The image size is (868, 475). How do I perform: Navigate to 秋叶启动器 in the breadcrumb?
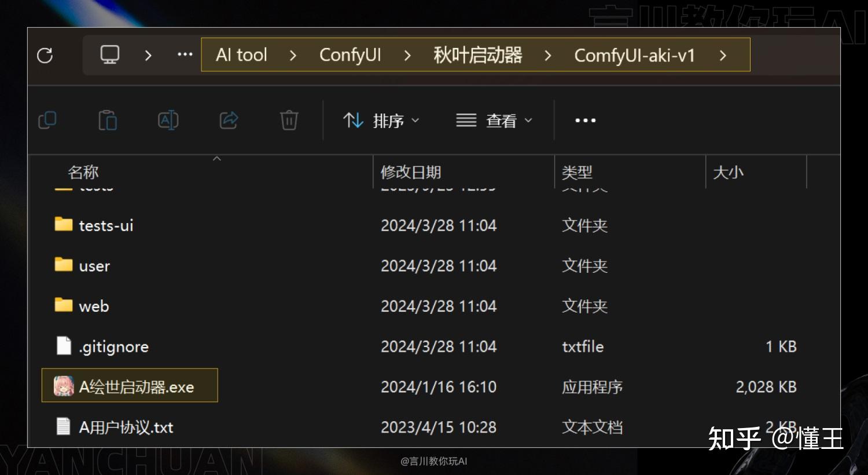click(477, 55)
